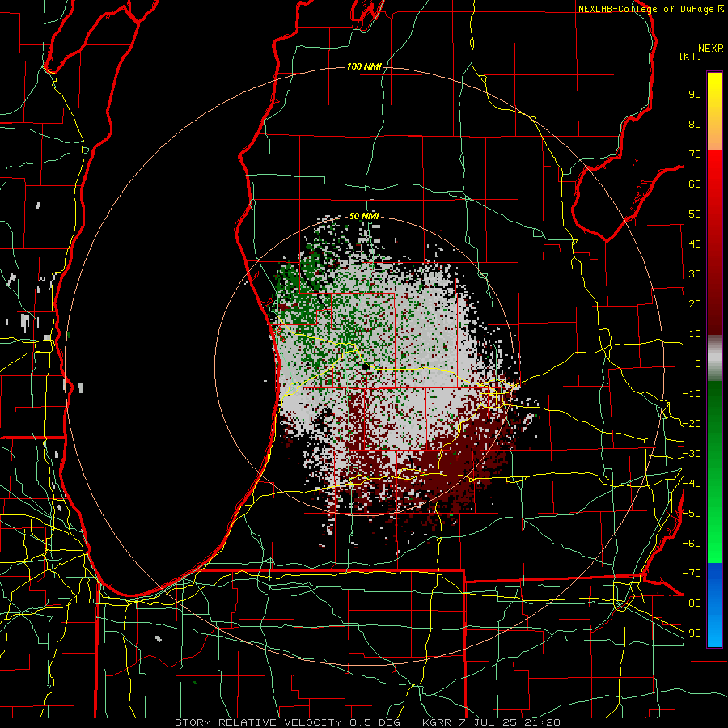Click the [KT] units label
This screenshot has width=728, height=728.
691,56
